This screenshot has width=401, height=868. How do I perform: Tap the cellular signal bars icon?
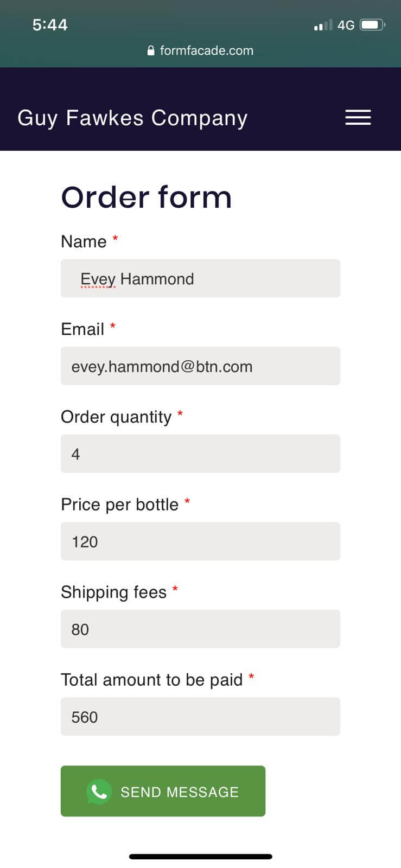pyautogui.click(x=323, y=25)
